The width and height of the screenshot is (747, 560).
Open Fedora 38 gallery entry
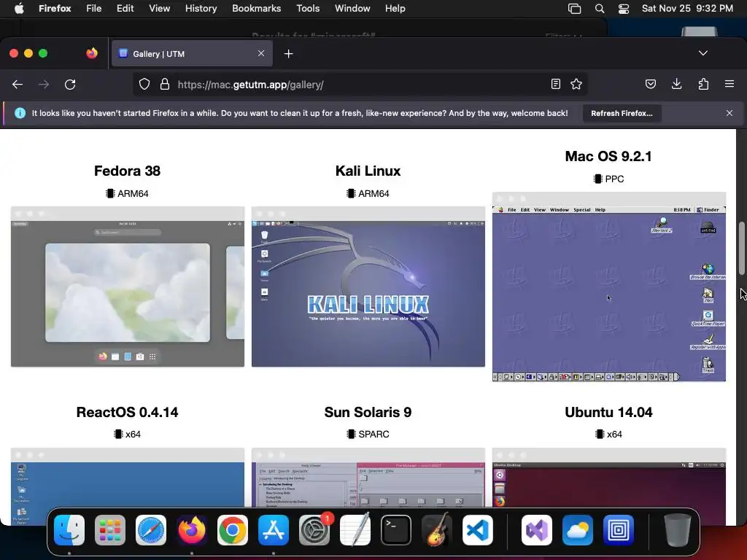pos(127,171)
